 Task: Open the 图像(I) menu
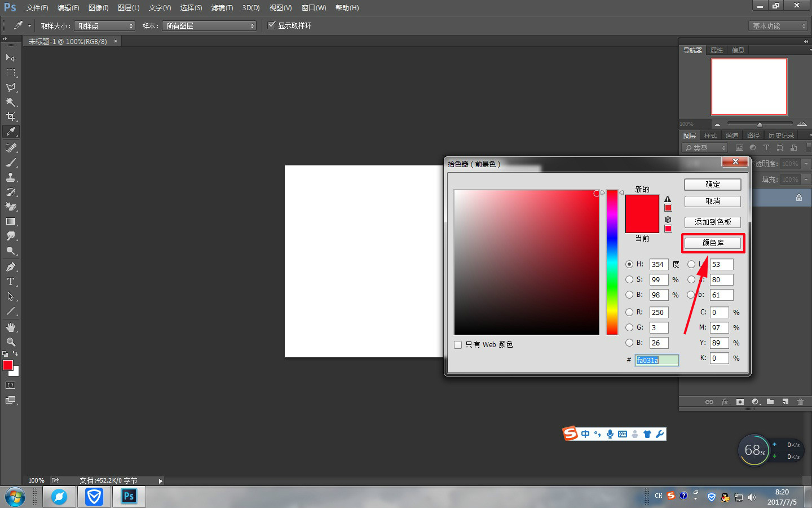tap(99, 8)
